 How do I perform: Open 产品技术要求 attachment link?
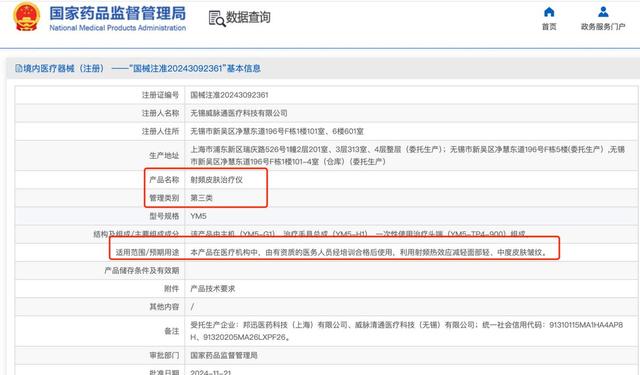coord(213,288)
